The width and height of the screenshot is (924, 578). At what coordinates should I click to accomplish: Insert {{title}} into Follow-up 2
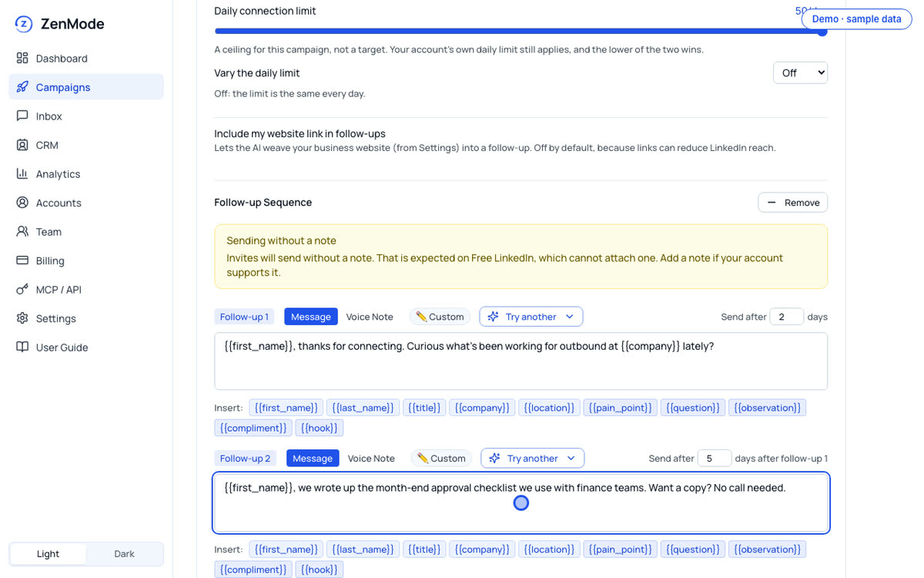pos(424,549)
